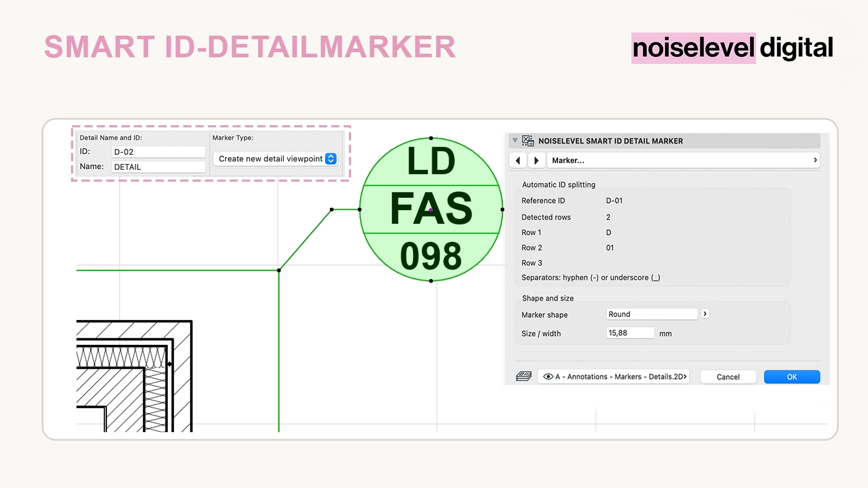Toggle the eye icon of the Annotations layer
868x488 pixels.
tap(548, 377)
